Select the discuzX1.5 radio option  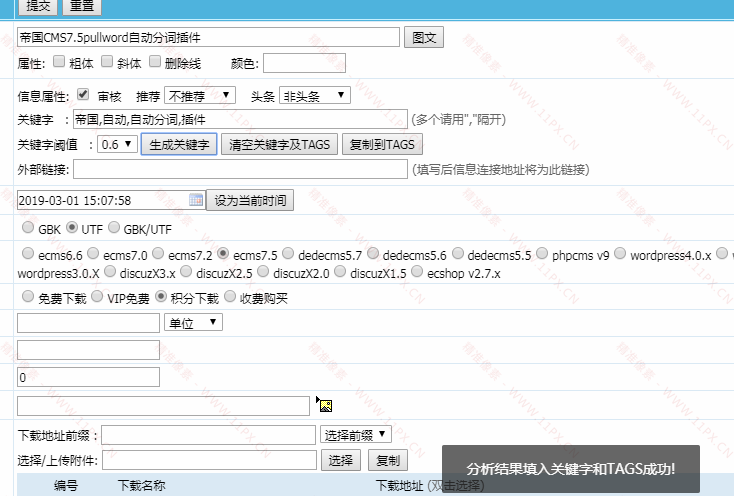coord(340,271)
